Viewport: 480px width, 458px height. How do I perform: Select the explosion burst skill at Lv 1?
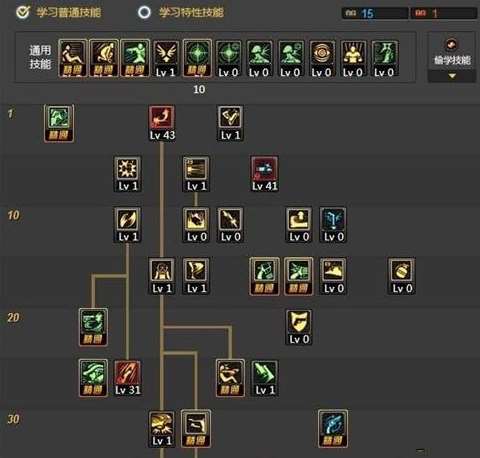[x=127, y=174]
